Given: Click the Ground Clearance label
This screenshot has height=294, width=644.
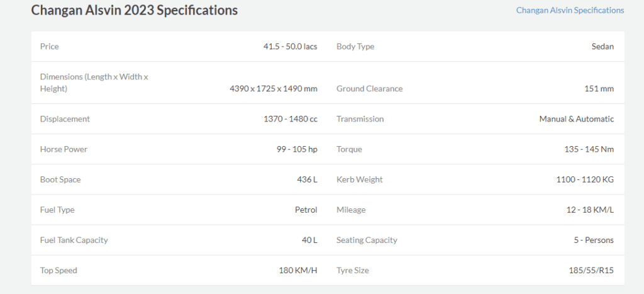Looking at the screenshot, I should (369, 89).
